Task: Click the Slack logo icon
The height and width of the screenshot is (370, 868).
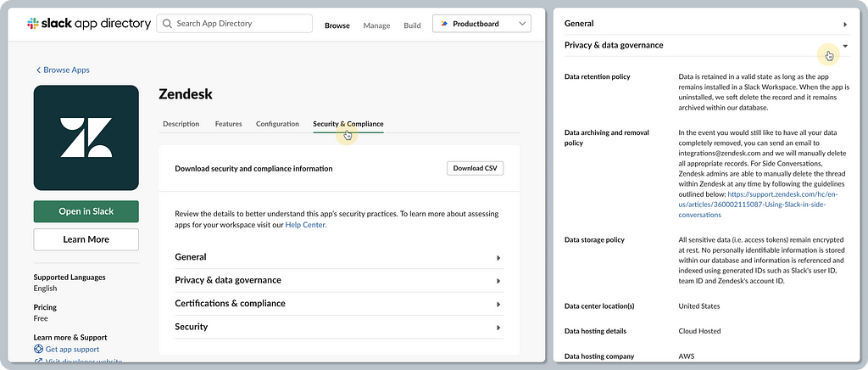Action: coord(33,24)
